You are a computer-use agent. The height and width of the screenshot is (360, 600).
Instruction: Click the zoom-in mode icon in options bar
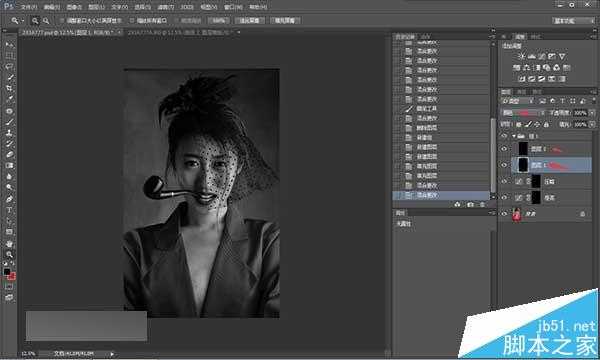tap(35, 21)
